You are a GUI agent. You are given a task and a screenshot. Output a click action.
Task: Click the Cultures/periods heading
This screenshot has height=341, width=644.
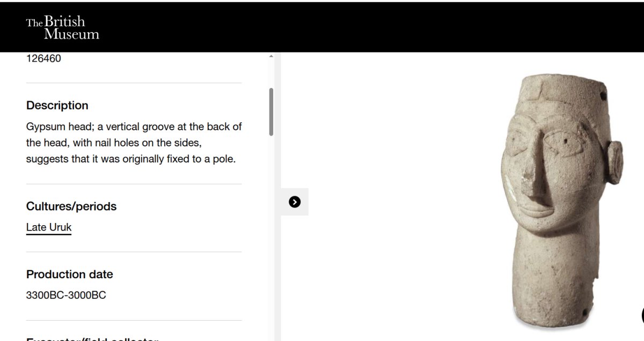(71, 206)
